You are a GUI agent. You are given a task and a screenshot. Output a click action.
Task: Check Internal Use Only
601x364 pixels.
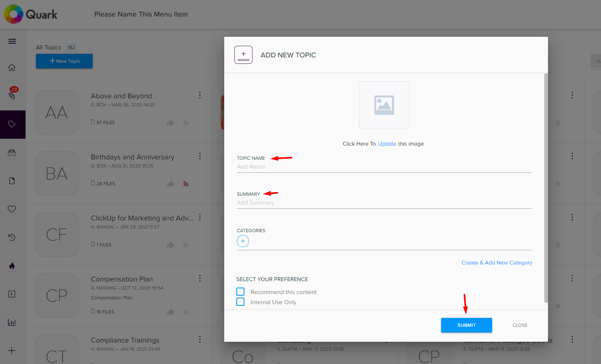coord(240,302)
